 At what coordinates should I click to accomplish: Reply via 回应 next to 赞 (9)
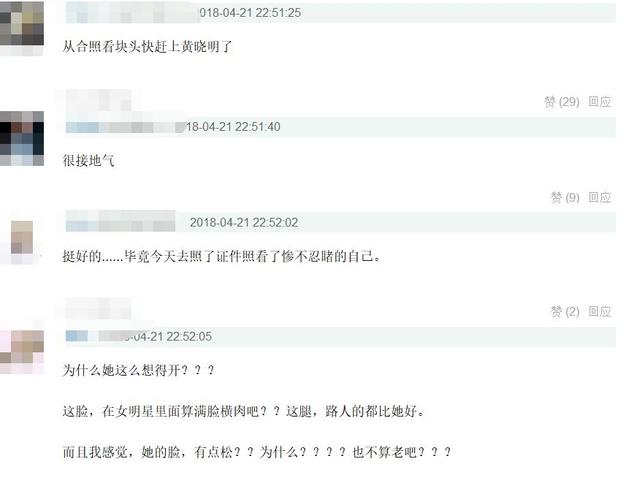click(600, 198)
